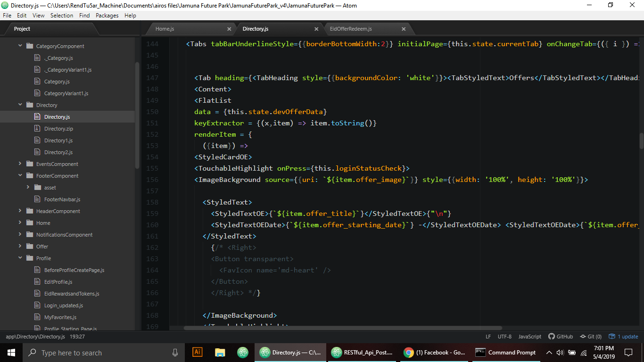The image size is (644, 362).
Task: Click the JavaScript grammar selector
Action: pos(529,337)
